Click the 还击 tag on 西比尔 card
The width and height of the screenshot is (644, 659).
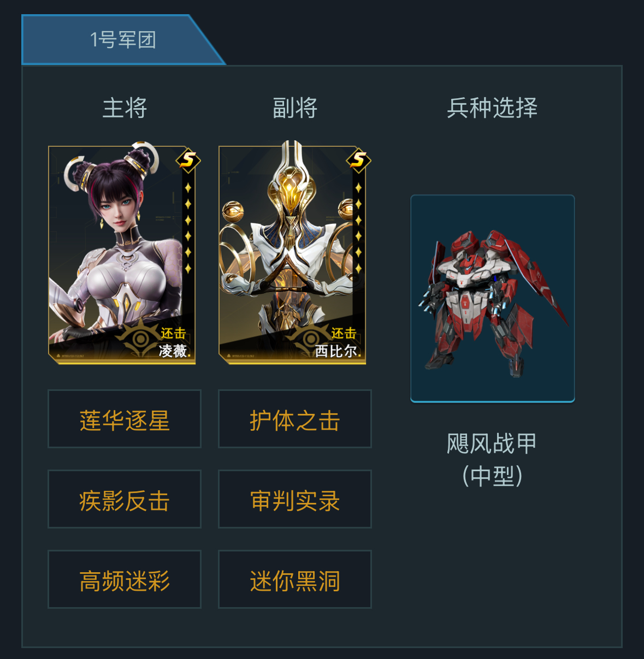344,333
